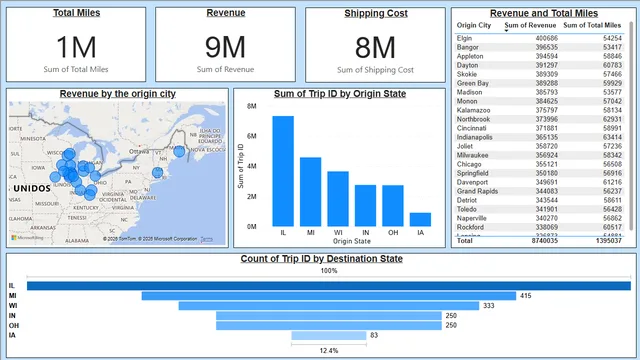640x360 pixels.
Task: Select the Green Bay city cell
Action: click(473, 83)
